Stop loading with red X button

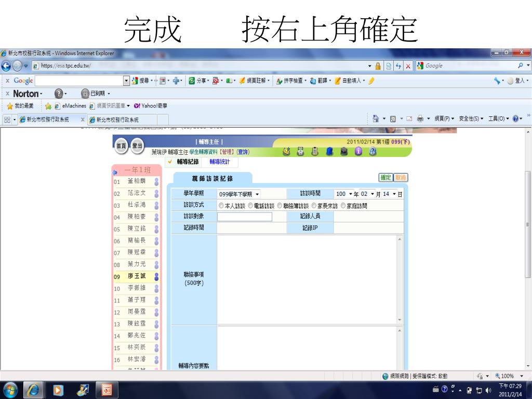[x=408, y=66]
